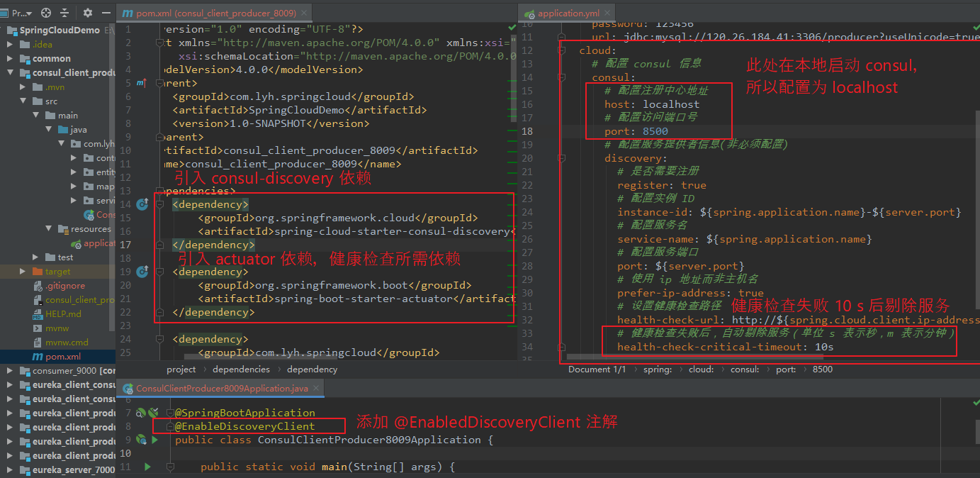Screen dimensions: 980x478
Task: Collapse the main folder
Action: (36, 116)
